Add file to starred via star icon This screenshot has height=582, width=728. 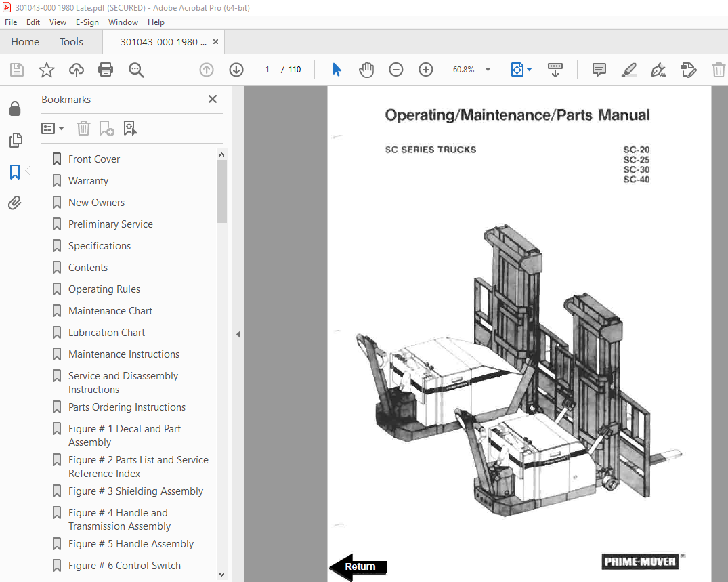47,70
